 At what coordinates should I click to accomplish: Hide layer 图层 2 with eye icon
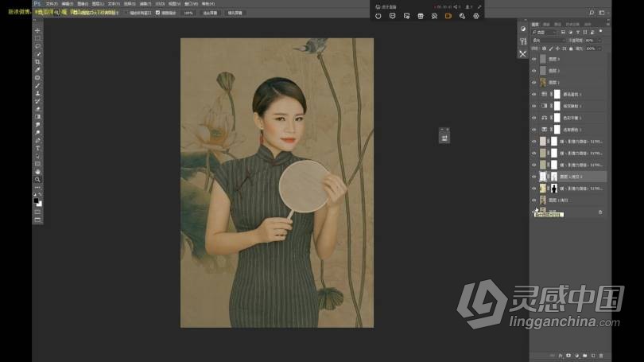[x=534, y=71]
